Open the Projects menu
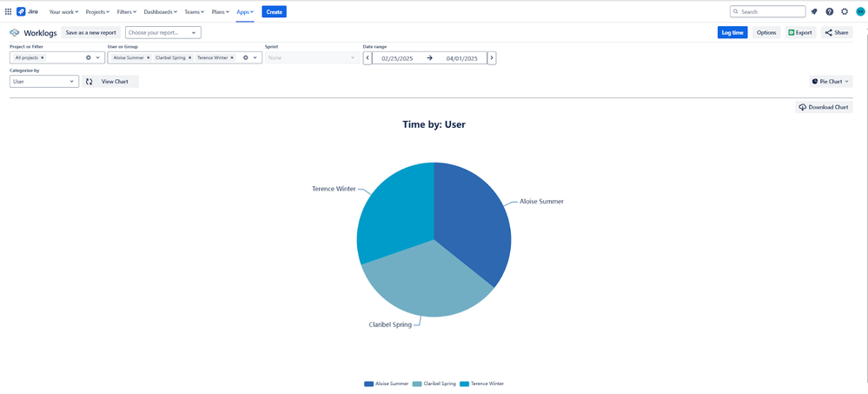 97,11
